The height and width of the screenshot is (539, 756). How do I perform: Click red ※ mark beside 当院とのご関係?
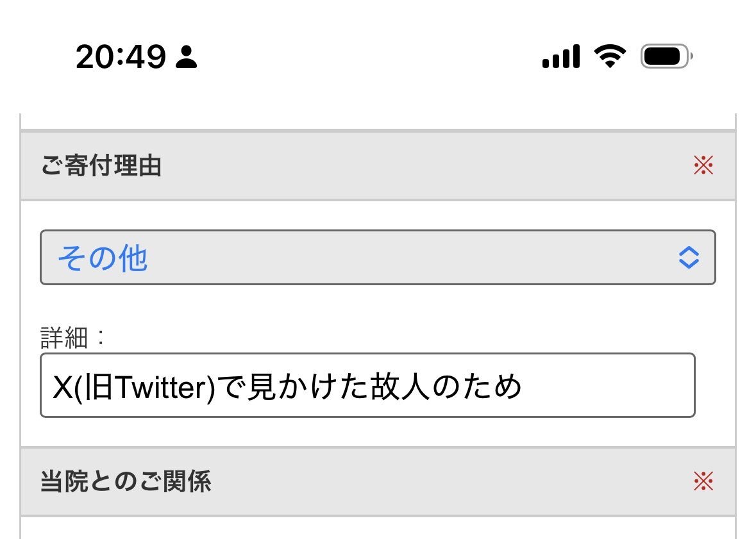pyautogui.click(x=703, y=481)
